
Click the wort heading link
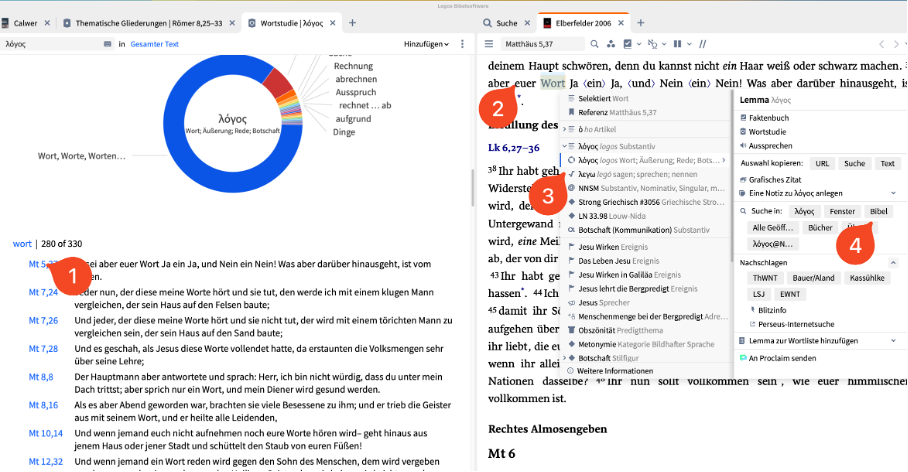(22, 244)
